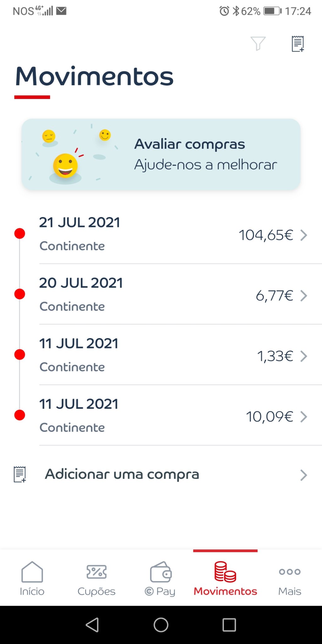Select the 21 JUL 2021 Continente entry
Viewport: 322px width, 644px height.
coord(80,234)
